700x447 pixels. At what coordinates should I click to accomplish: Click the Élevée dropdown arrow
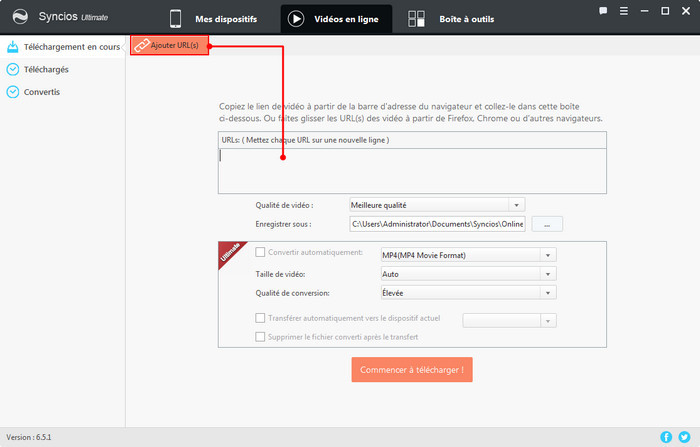coord(548,292)
